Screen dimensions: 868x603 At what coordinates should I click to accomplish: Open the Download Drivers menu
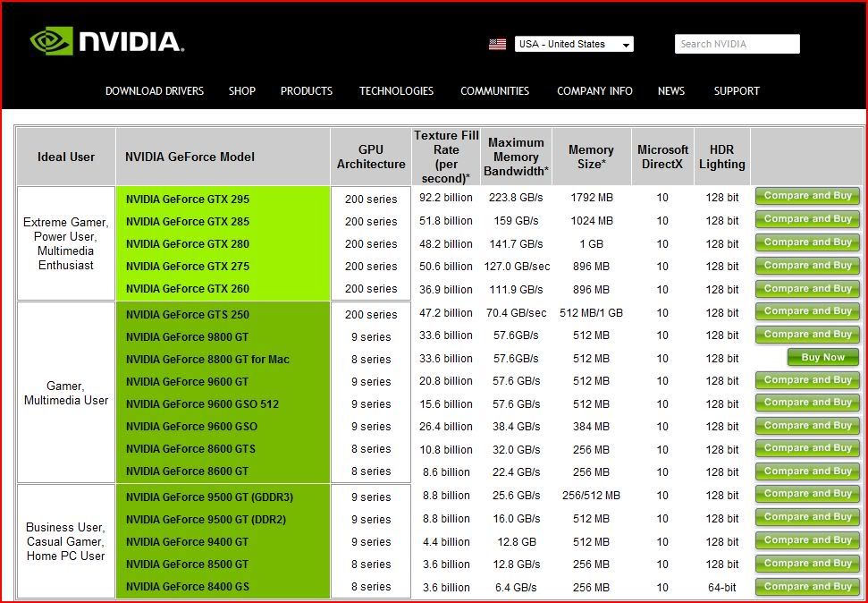point(155,91)
